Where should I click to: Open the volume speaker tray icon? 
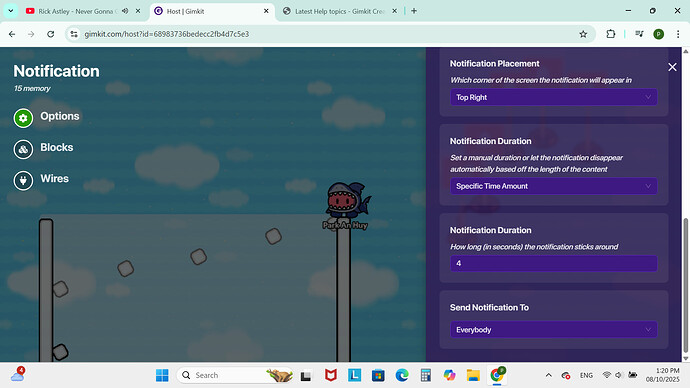click(618, 375)
